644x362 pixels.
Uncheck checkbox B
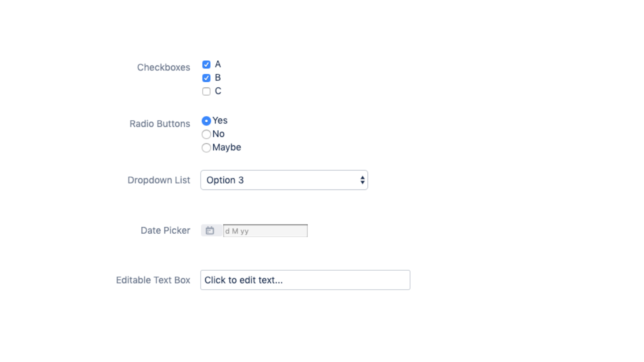coord(206,78)
